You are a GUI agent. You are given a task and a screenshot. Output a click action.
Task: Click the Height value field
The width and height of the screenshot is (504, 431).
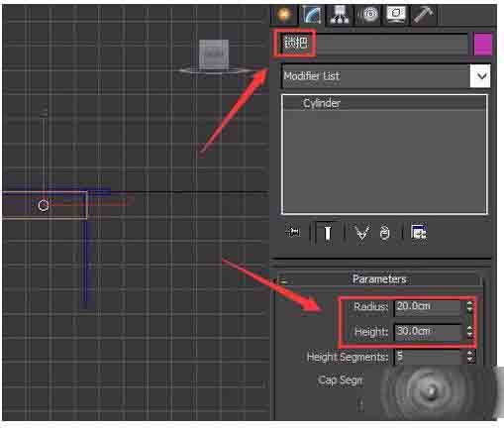[x=428, y=331]
